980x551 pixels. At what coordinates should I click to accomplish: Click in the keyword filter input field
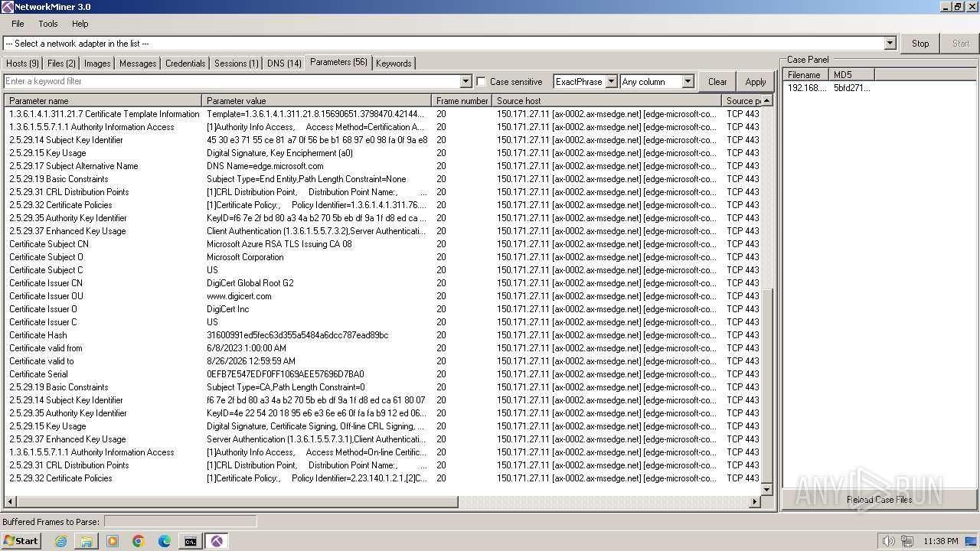232,81
